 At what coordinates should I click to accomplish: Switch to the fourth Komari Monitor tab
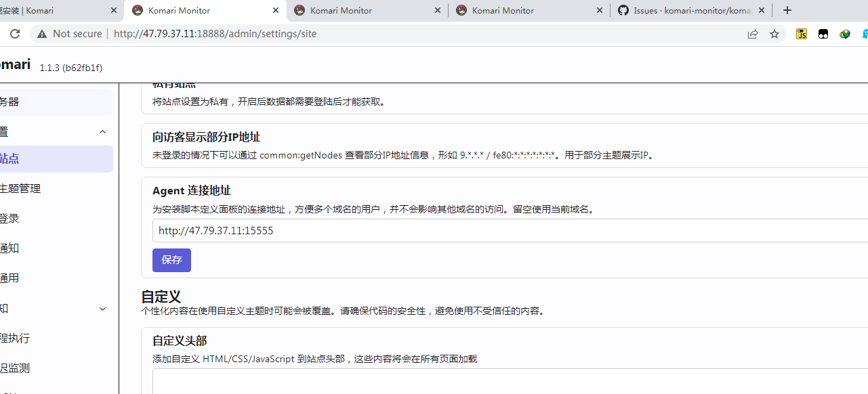pos(530,10)
